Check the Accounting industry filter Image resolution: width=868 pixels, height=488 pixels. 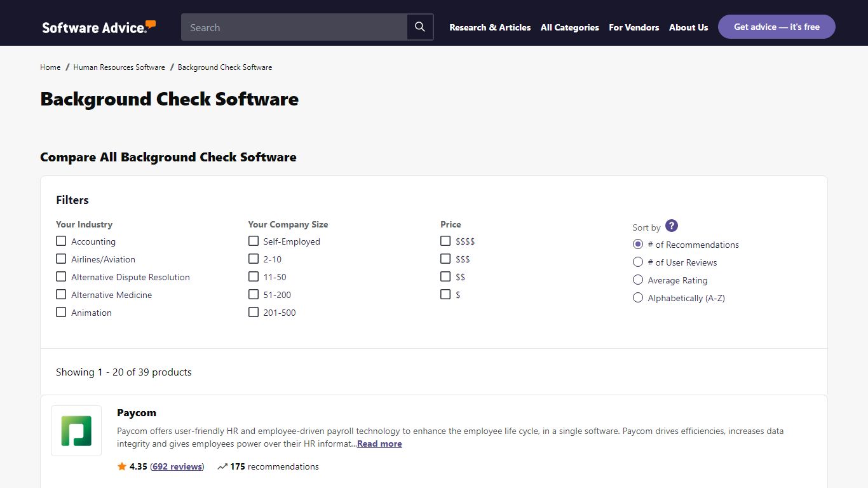[x=61, y=241]
